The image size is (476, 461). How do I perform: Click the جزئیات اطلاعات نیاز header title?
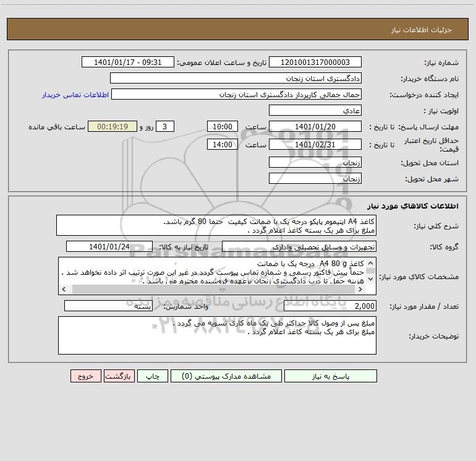tap(422, 30)
